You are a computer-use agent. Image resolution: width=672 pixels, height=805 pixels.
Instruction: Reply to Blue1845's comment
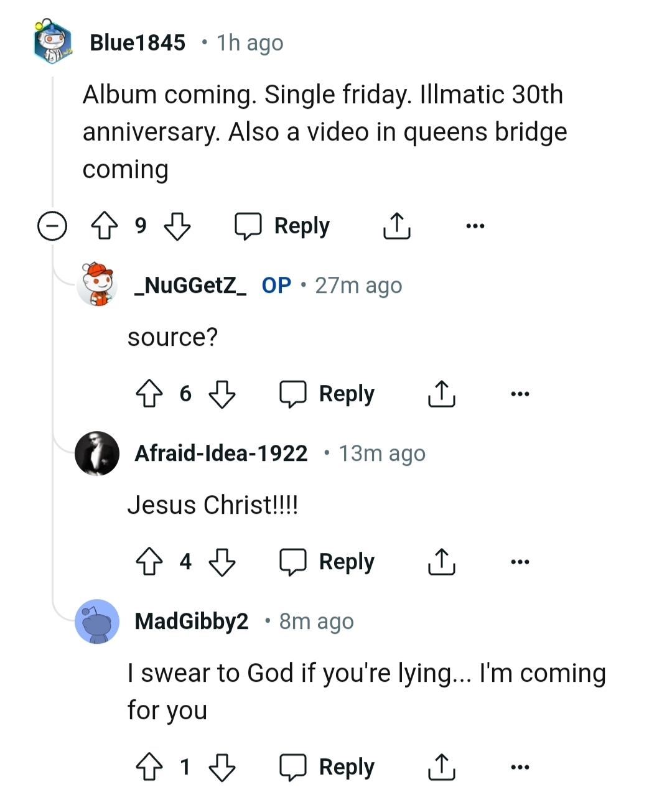[283, 226]
